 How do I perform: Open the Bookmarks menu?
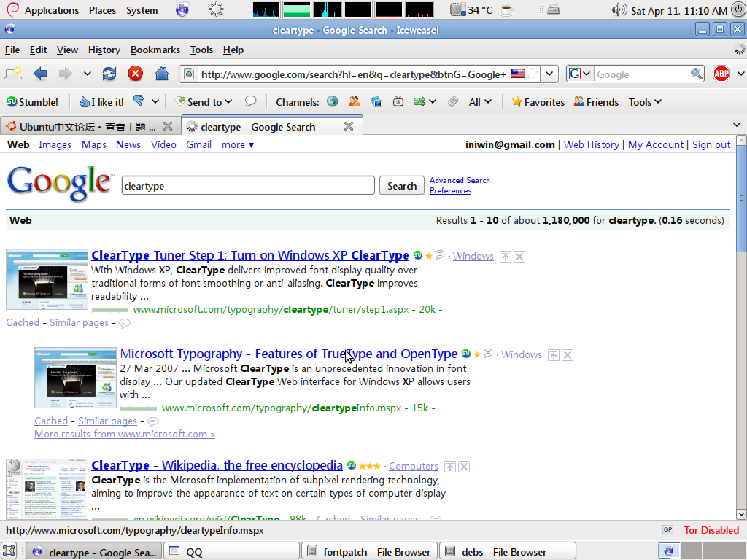pos(155,50)
